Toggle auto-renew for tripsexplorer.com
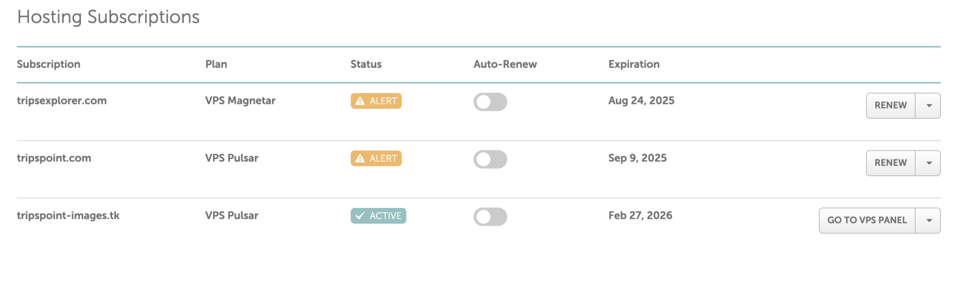This screenshot has width=980, height=288. pos(490,102)
